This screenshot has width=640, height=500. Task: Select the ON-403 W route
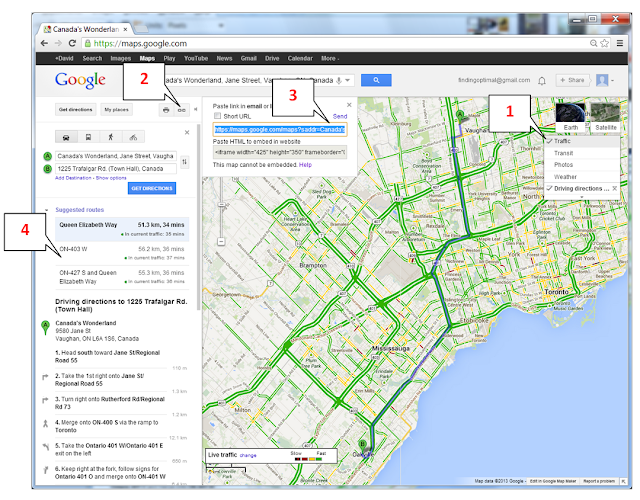[x=122, y=253]
